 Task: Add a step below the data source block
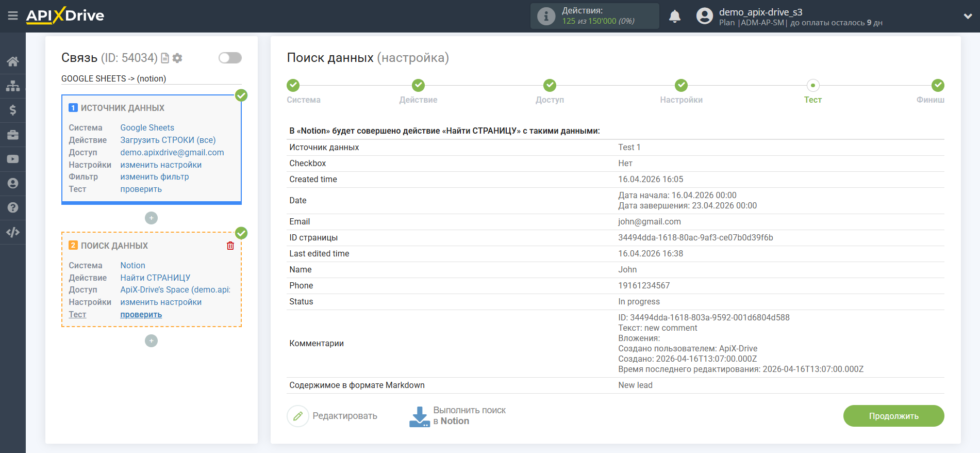[x=151, y=218]
